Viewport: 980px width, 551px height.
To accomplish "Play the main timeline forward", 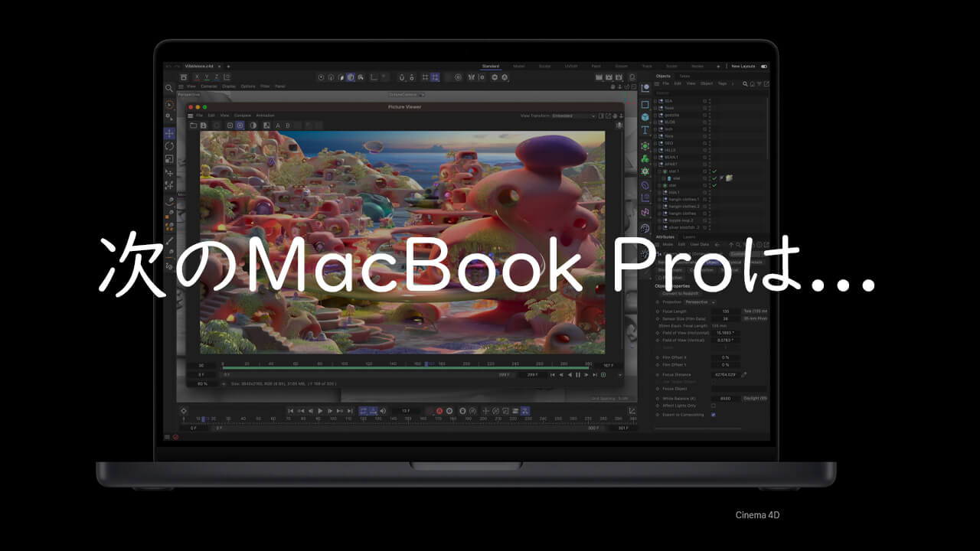I will pos(320,411).
